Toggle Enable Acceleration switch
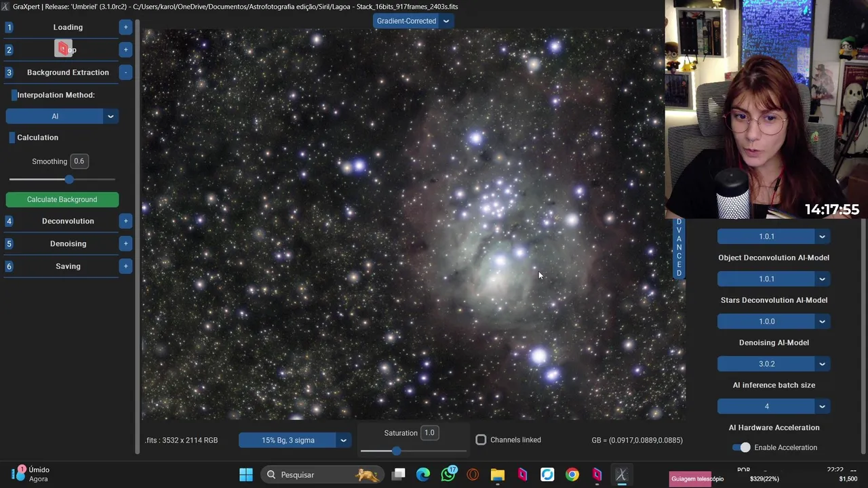This screenshot has height=488, width=868. coord(741,447)
